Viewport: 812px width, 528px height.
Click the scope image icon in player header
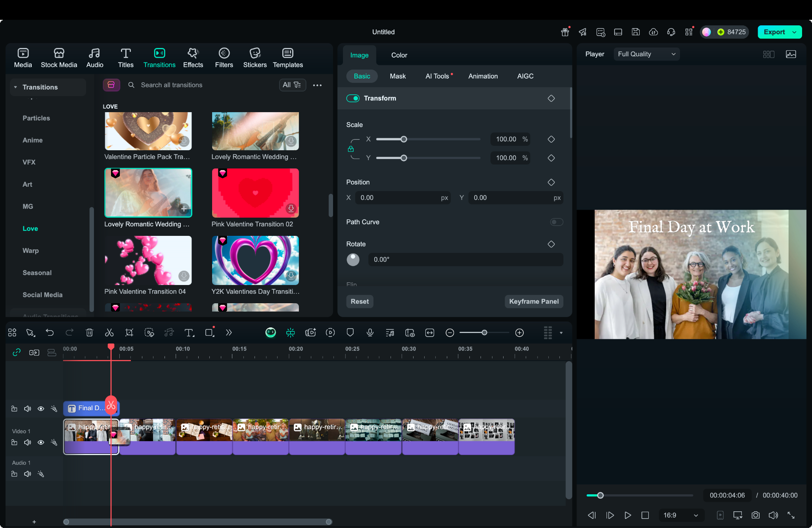point(791,54)
